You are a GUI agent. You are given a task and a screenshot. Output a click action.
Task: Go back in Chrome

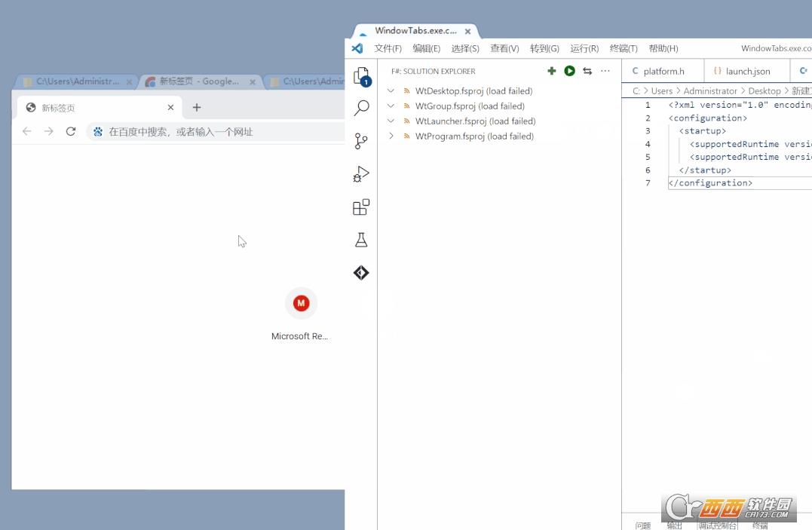[27, 132]
